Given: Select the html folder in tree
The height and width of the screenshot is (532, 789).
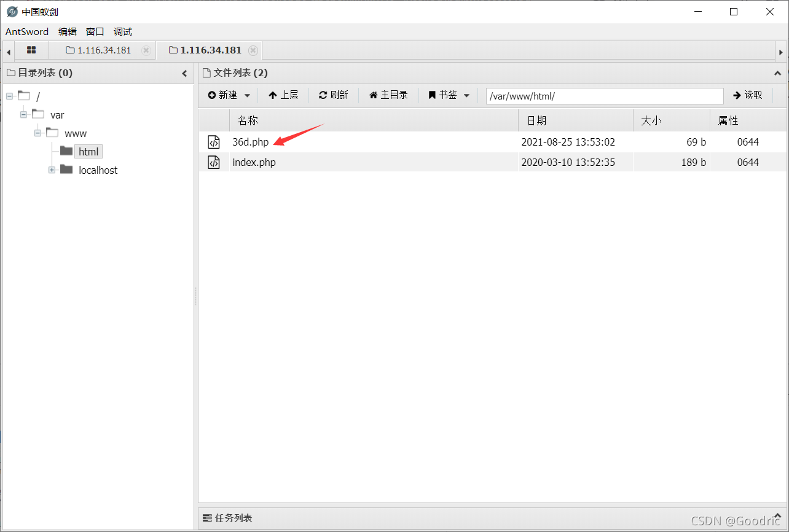Looking at the screenshot, I should coord(88,152).
